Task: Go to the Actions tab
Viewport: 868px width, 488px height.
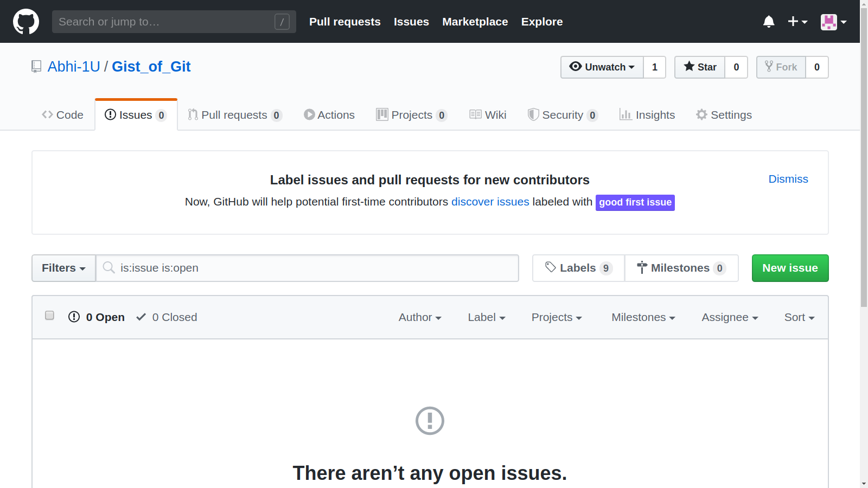Action: tap(329, 115)
